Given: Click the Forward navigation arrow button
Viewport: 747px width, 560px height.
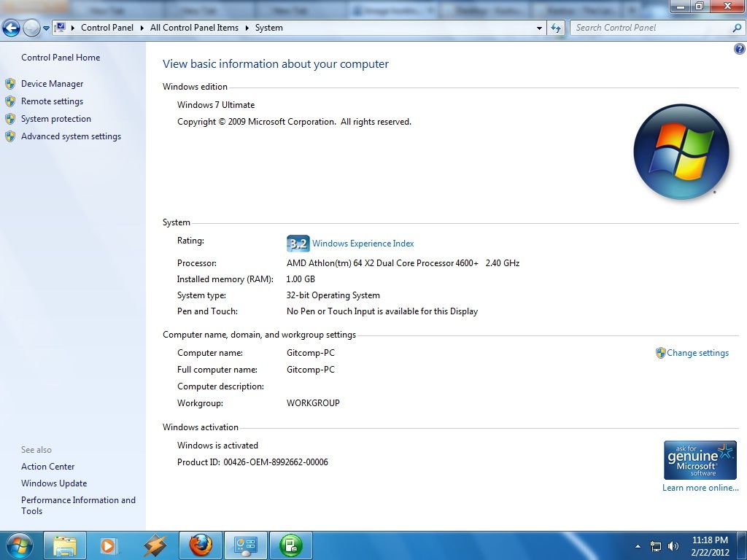Looking at the screenshot, I should (31, 28).
